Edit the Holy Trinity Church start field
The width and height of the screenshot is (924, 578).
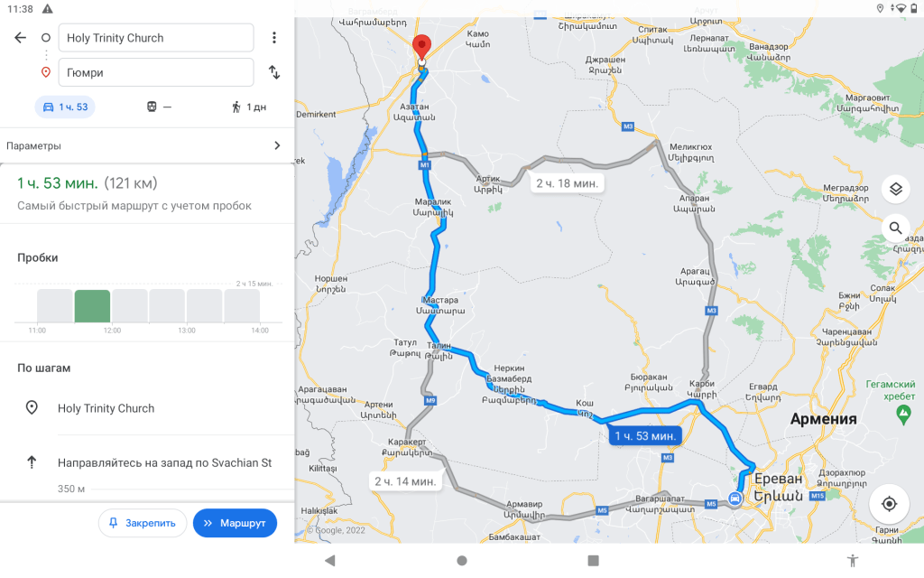(156, 38)
